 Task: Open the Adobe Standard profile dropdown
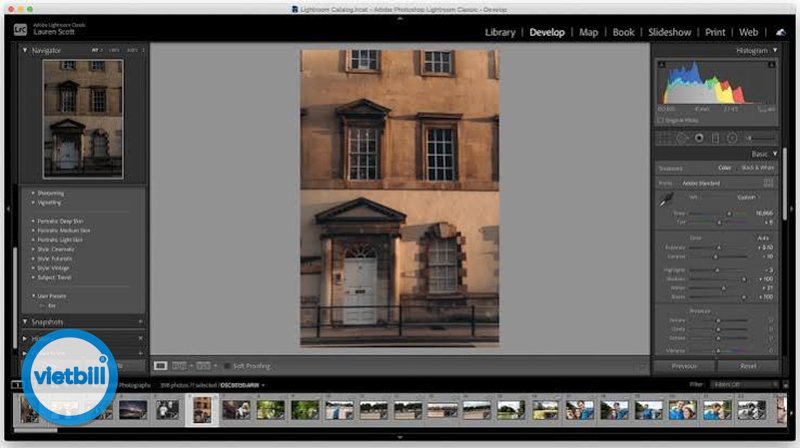pyautogui.click(x=701, y=183)
